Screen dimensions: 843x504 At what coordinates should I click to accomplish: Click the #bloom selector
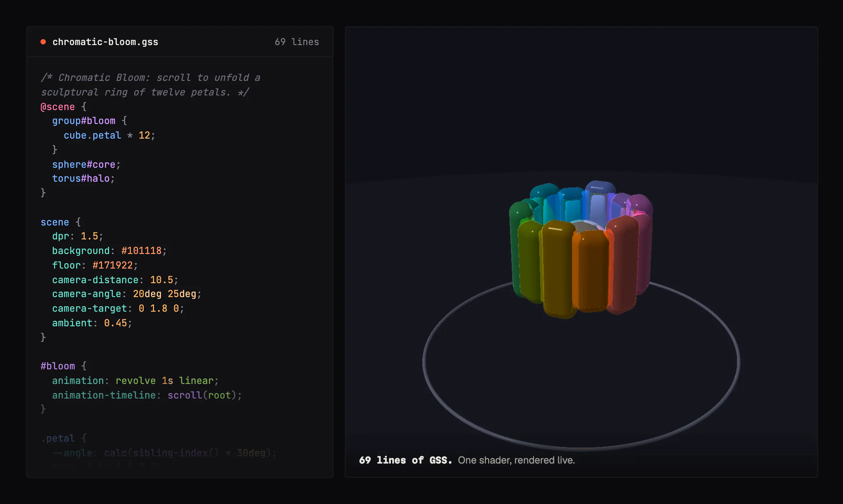coord(58,366)
